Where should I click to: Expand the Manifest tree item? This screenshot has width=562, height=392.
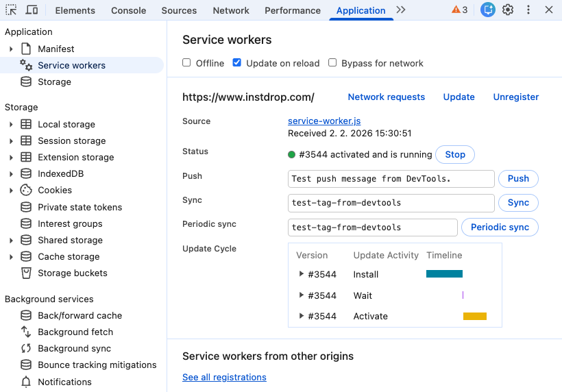pos(11,49)
